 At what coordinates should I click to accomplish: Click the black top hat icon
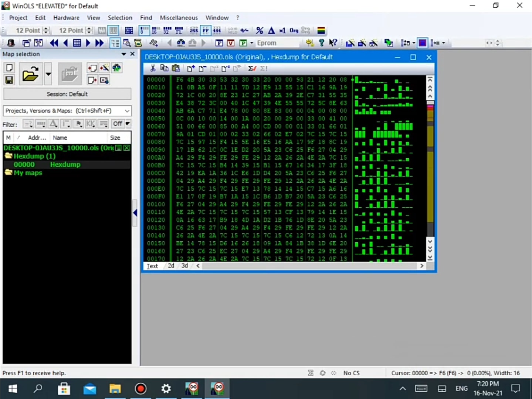click(x=11, y=43)
